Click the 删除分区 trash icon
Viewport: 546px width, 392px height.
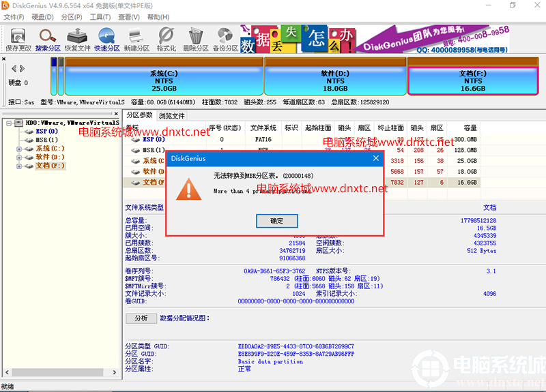point(196,40)
